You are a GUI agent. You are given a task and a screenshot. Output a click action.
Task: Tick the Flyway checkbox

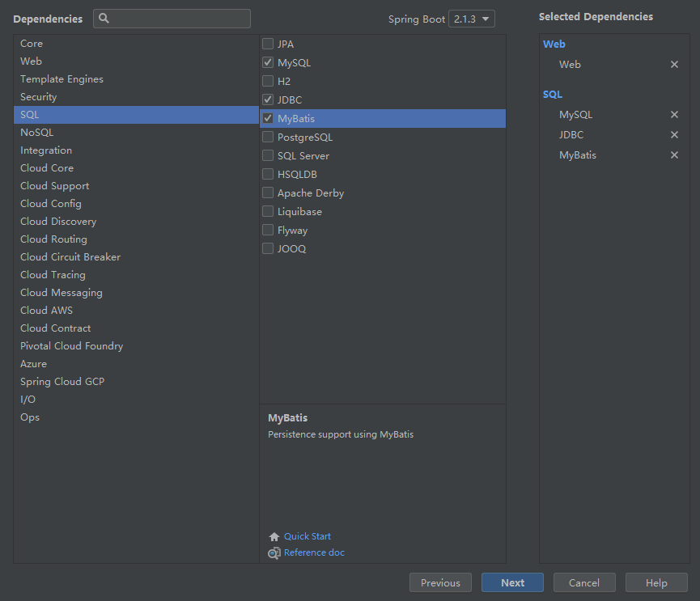(x=268, y=231)
